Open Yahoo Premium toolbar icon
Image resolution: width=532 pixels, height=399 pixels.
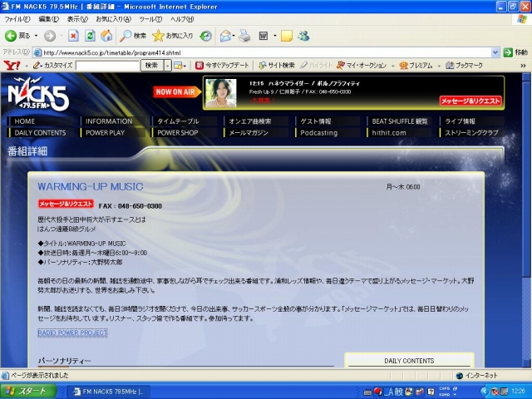tap(403, 65)
